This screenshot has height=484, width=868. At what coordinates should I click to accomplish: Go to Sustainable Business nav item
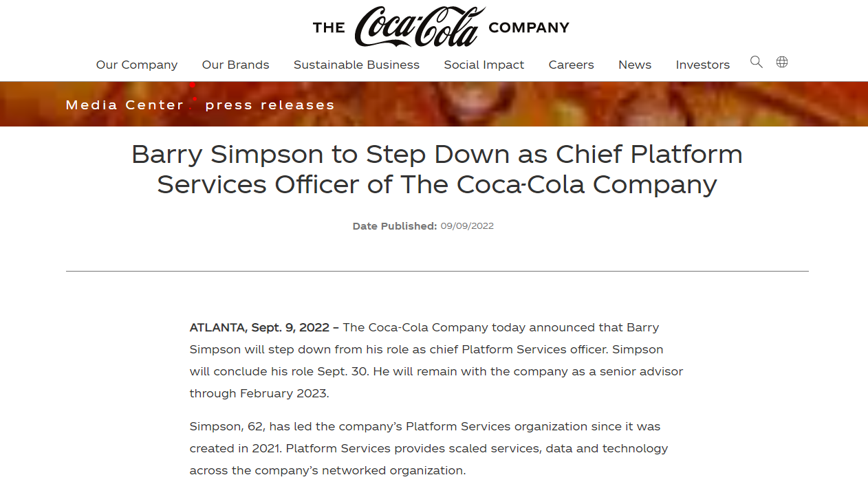click(356, 65)
